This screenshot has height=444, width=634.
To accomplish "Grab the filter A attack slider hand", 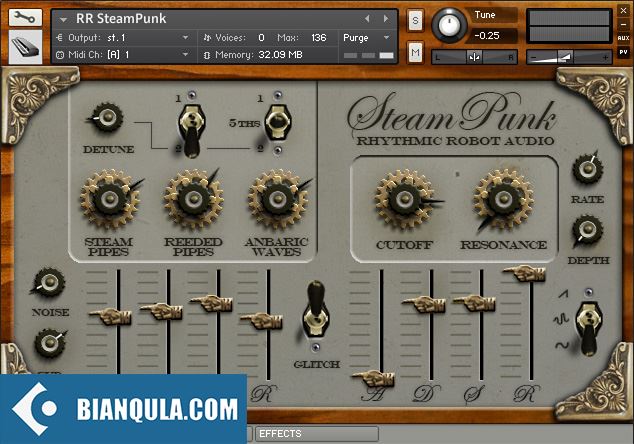I will (372, 379).
